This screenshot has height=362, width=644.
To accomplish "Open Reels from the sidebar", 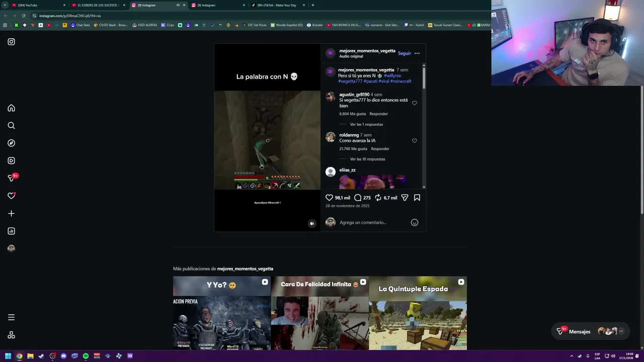I will pos(11,161).
